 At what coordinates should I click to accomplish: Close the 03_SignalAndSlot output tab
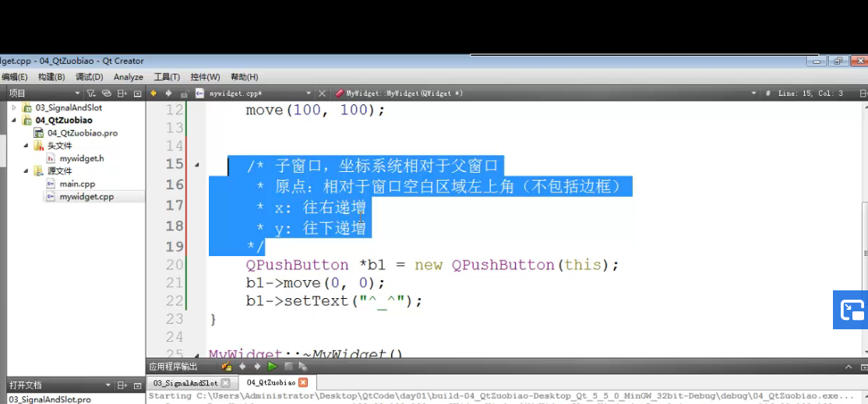[x=225, y=382]
